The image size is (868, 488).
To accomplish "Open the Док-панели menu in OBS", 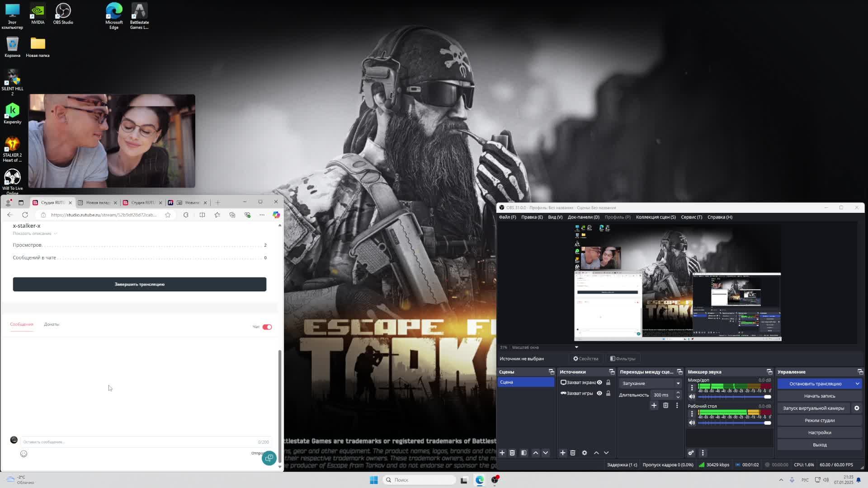I will coord(583,217).
